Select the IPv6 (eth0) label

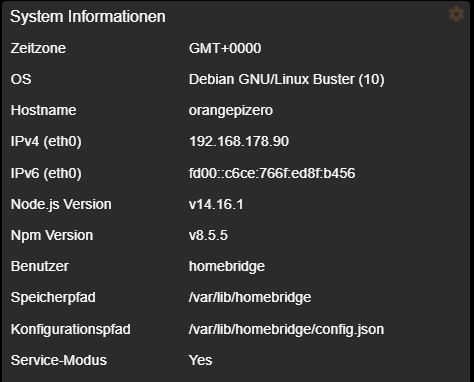point(46,173)
